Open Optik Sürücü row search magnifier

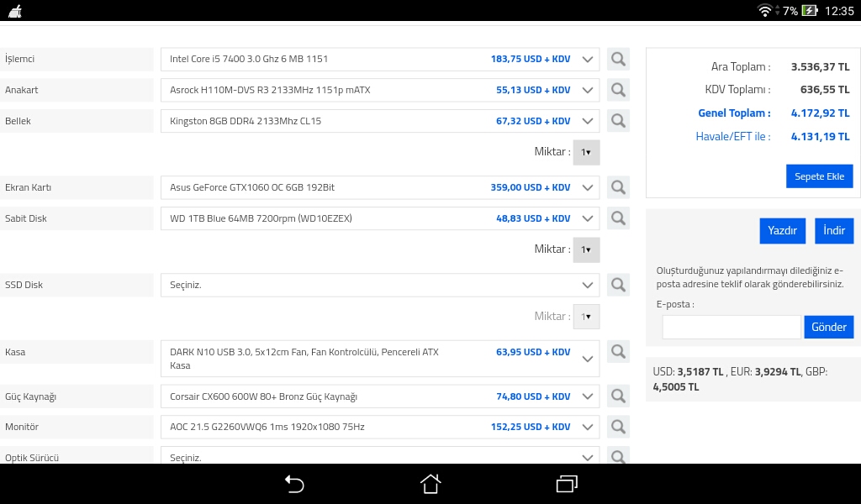(618, 456)
